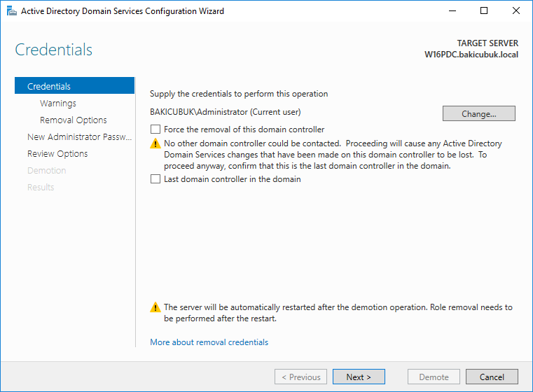533x392 pixels.
Task: Click the Next > button
Action: tap(359, 377)
